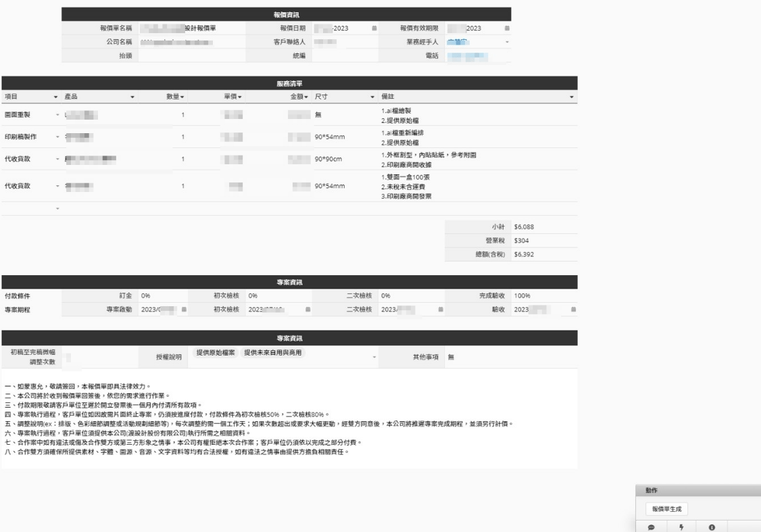The width and height of the screenshot is (761, 532).
Task: Expand the 授權說明 multi-select dropdown arrow
Action: pyautogui.click(x=374, y=357)
